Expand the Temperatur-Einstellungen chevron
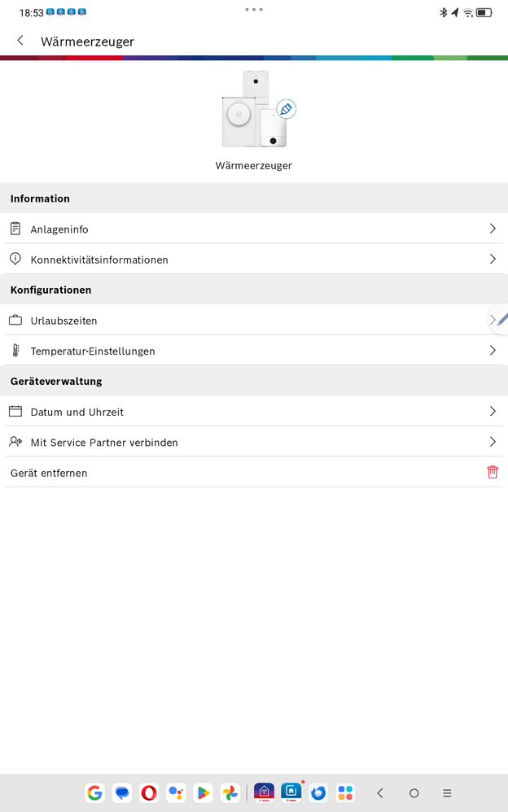This screenshot has height=812, width=508. (493, 351)
